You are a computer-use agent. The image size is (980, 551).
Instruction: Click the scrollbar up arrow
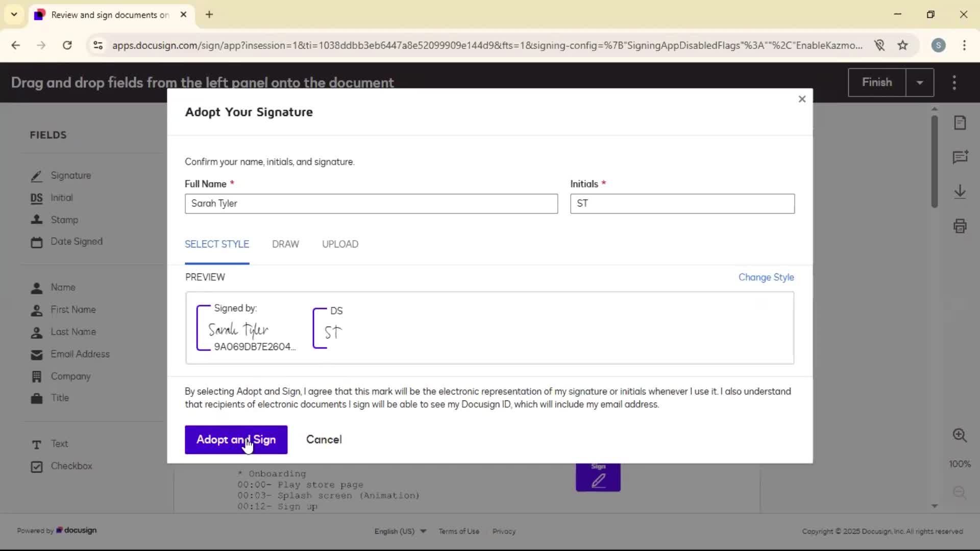935,109
